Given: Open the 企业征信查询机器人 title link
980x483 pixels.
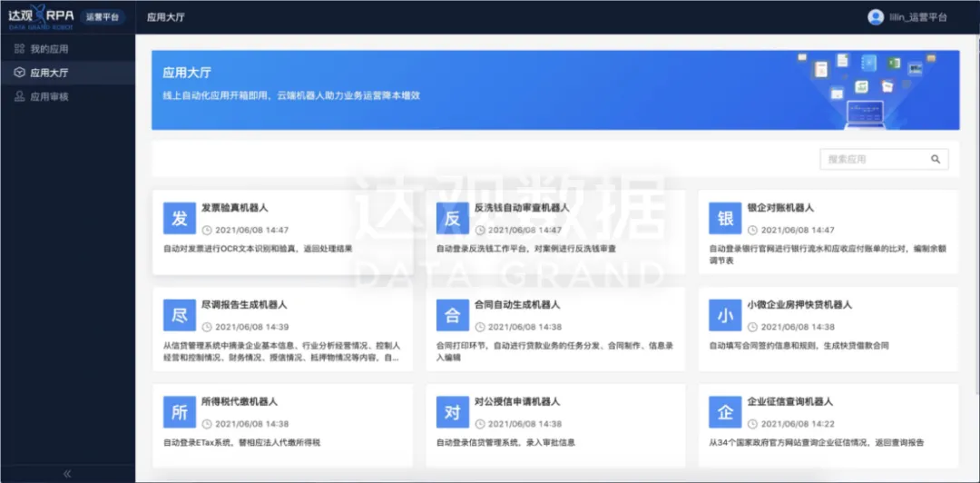Looking at the screenshot, I should point(789,401).
